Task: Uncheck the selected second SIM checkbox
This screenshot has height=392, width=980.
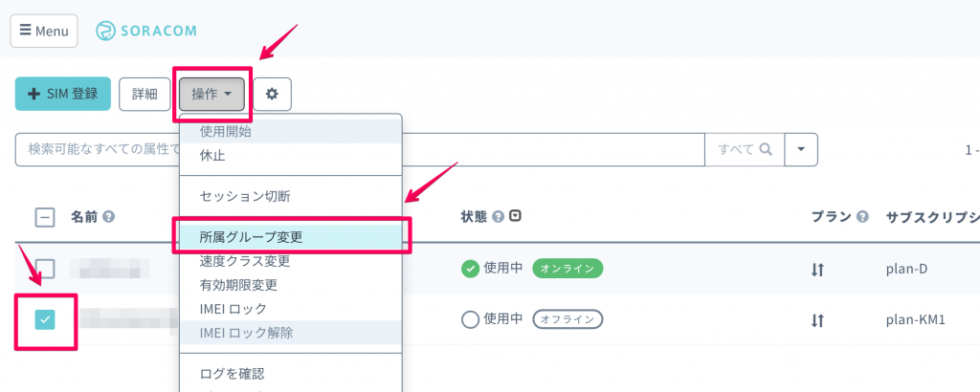Action: pos(45,319)
